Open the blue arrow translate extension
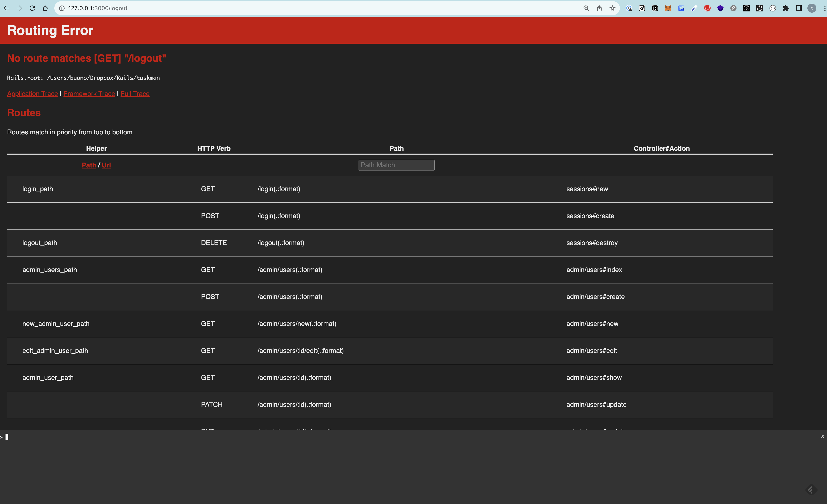 point(681,8)
